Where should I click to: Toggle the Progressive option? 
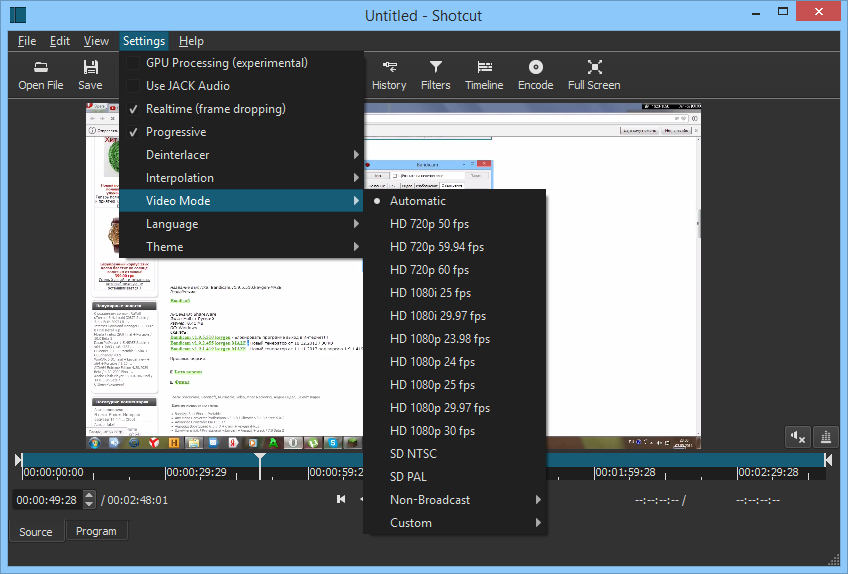(241, 132)
